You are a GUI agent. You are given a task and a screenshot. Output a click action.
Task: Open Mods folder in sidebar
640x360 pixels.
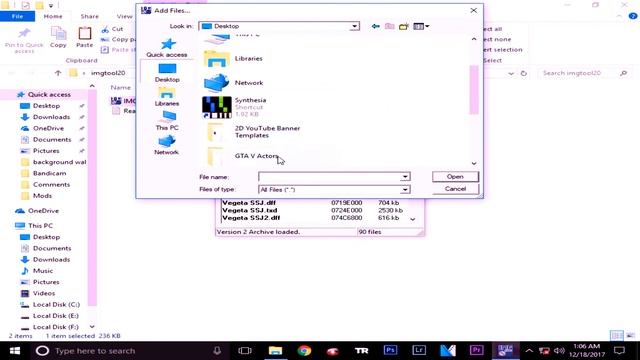(x=42, y=196)
